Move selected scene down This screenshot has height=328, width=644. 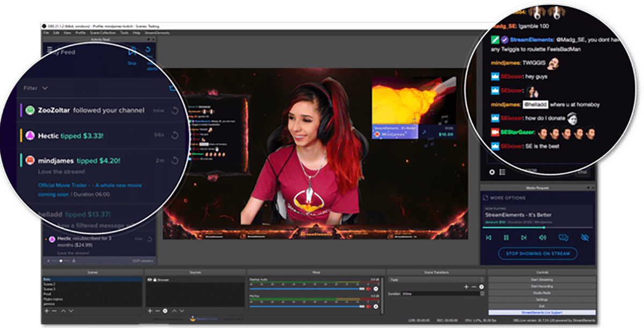pyautogui.click(x=71, y=311)
